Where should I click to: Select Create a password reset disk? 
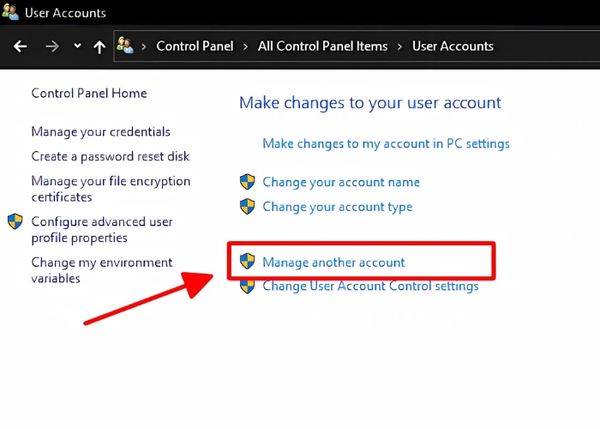pos(110,156)
